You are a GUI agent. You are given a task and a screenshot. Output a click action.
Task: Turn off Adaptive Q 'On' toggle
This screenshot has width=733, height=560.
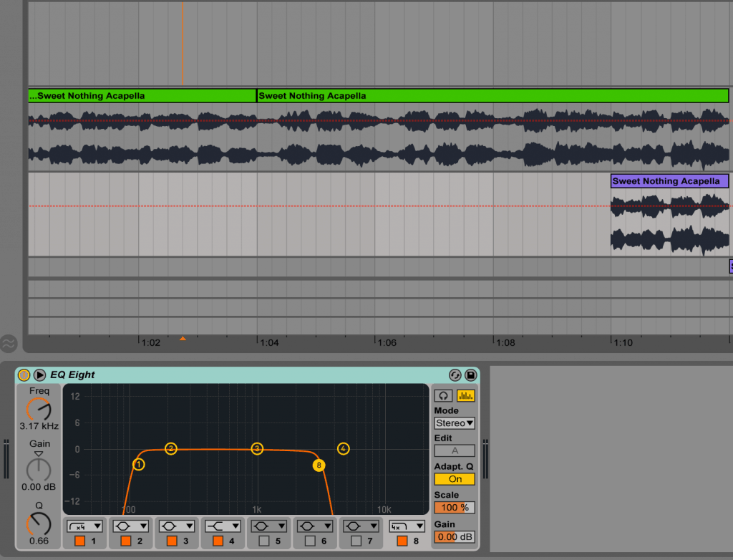[455, 479]
